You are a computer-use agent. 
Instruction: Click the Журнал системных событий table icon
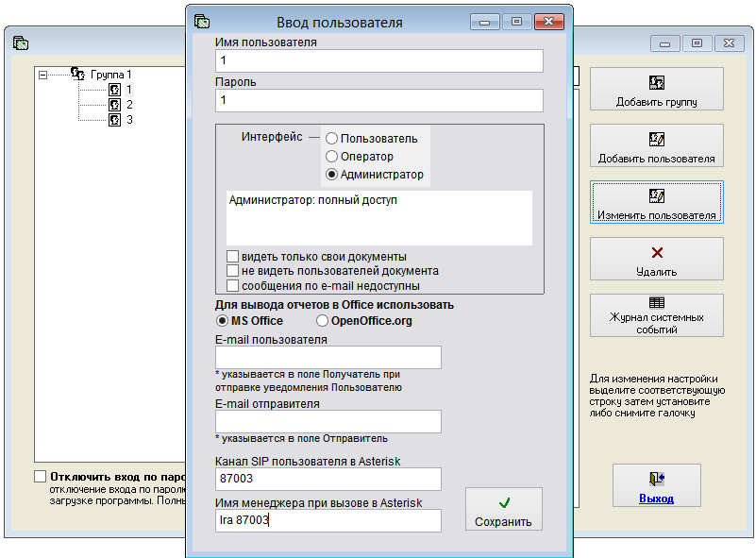pos(656,302)
